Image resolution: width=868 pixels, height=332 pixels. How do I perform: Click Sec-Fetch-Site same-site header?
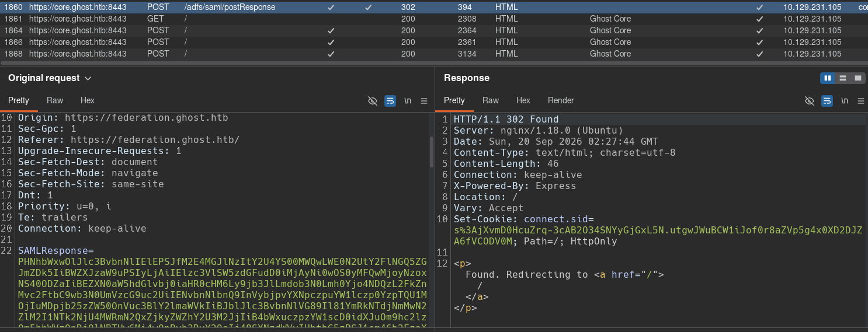pos(91,184)
